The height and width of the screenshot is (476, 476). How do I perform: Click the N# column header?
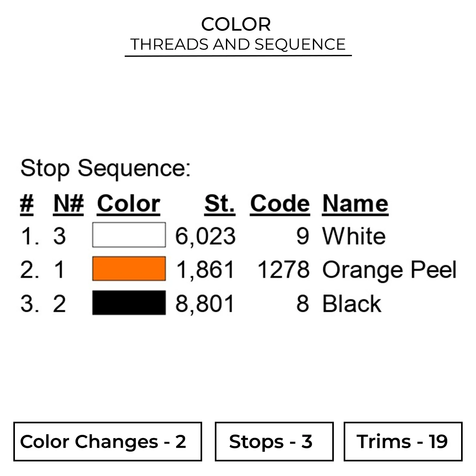tap(69, 204)
